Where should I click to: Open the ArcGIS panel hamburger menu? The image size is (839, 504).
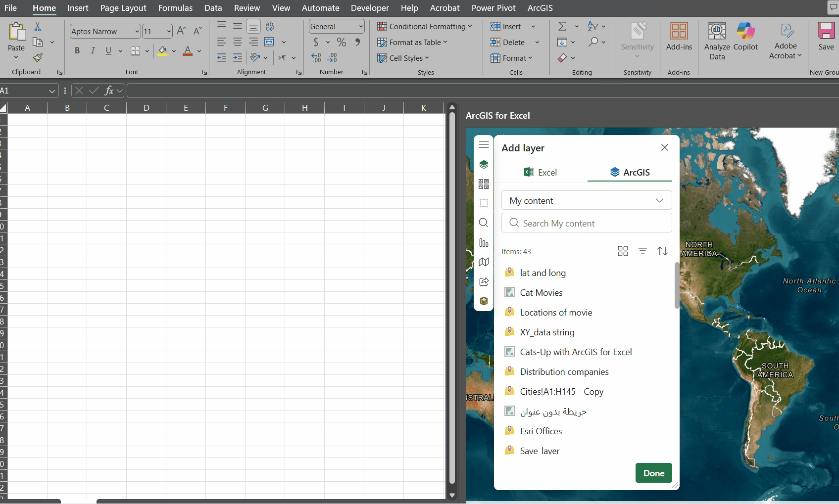click(484, 144)
